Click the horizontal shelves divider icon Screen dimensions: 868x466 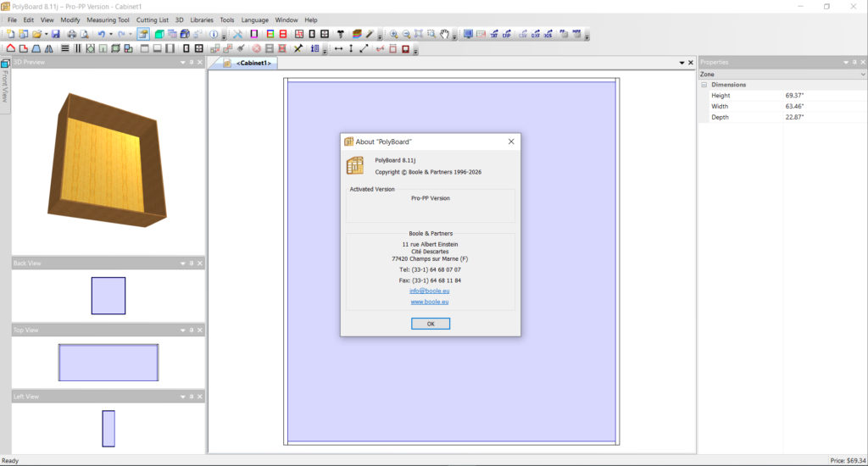pos(64,48)
